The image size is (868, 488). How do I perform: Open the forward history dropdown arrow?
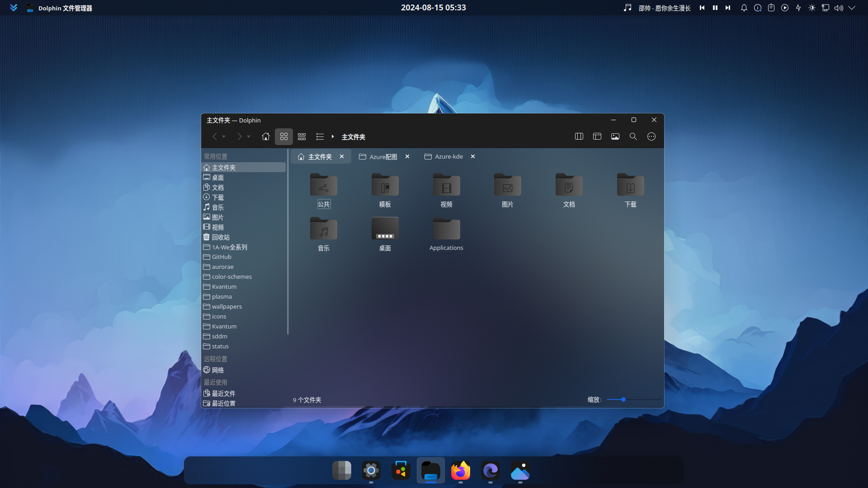pos(249,136)
